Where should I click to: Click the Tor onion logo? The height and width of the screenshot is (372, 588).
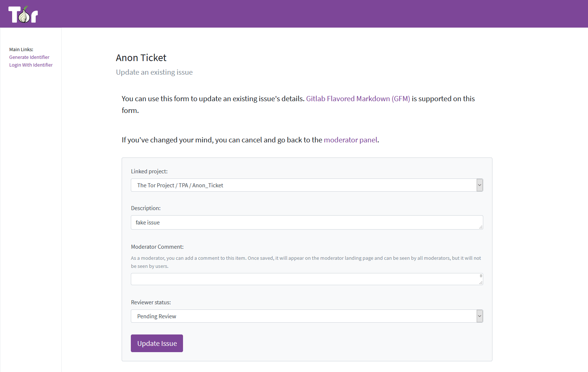[23, 14]
